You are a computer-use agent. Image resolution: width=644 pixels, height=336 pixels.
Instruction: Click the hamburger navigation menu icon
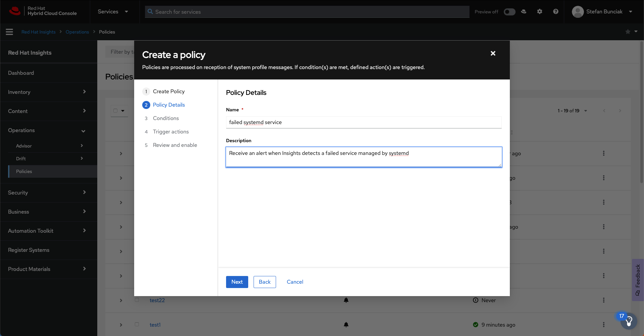(x=9, y=32)
